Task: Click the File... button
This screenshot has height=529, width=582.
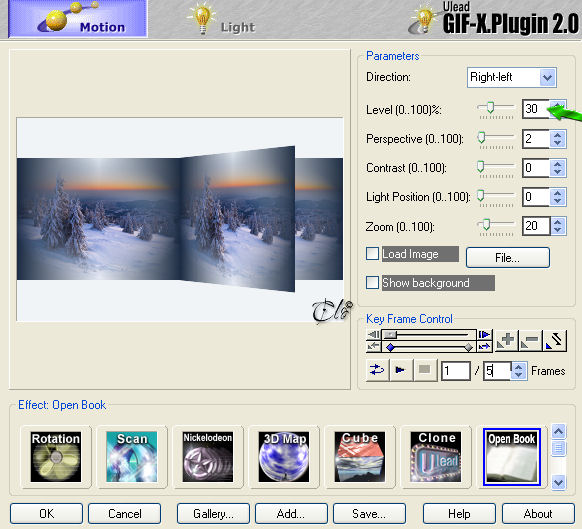Action: (x=508, y=258)
